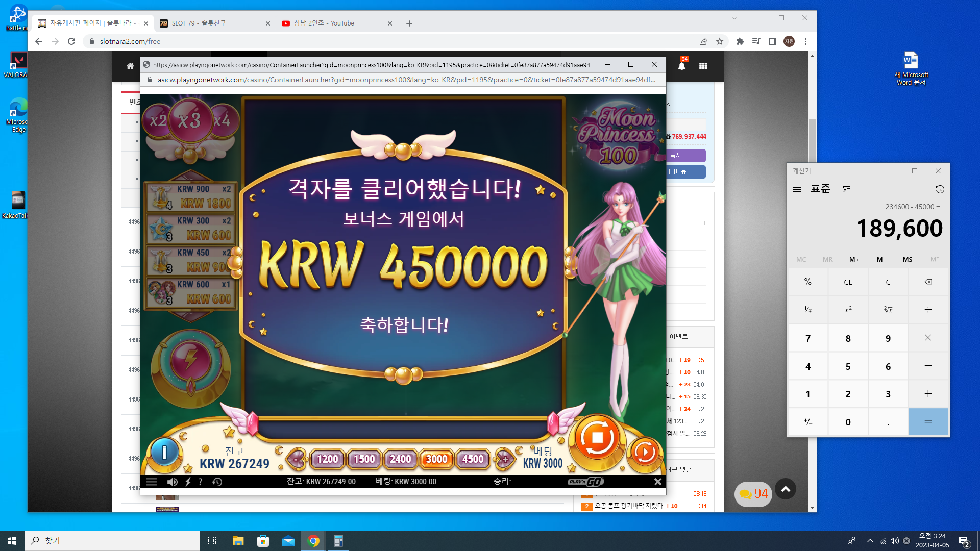Open notifications bell on slotnara page

[681, 66]
